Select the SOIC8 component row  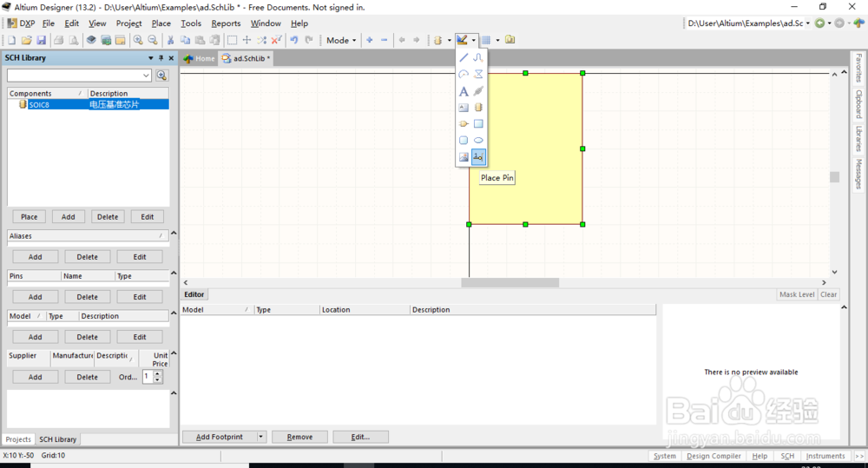88,104
